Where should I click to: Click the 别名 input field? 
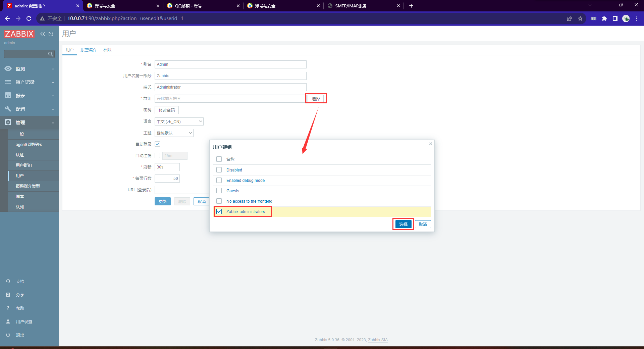pos(230,64)
